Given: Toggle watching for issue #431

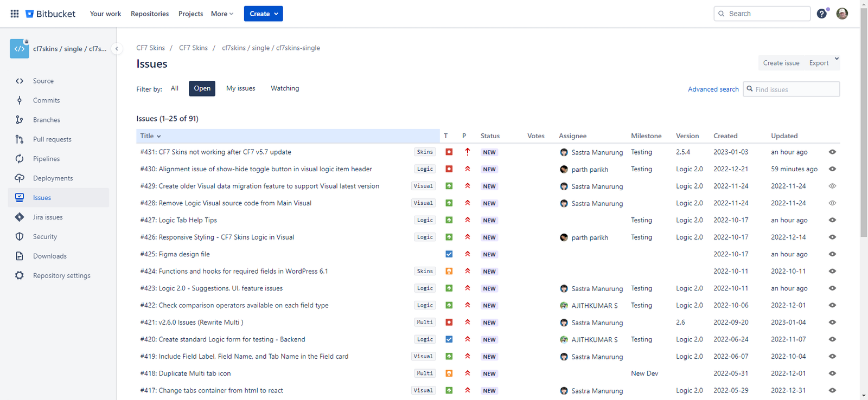Looking at the screenshot, I should pos(832,152).
